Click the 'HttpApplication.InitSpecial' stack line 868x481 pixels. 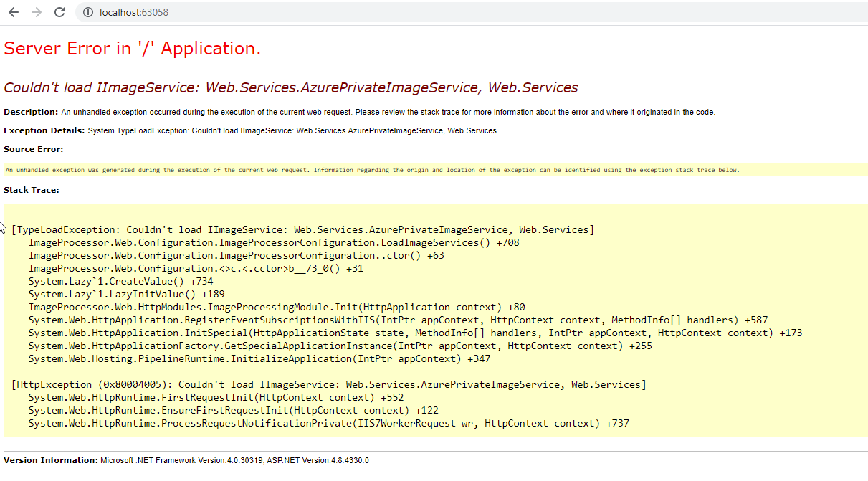click(x=416, y=333)
